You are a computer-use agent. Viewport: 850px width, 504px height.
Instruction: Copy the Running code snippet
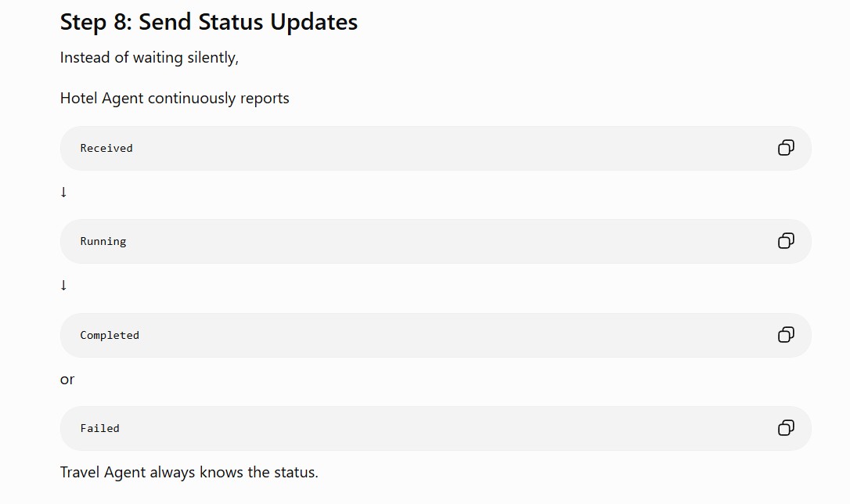pyautogui.click(x=786, y=241)
